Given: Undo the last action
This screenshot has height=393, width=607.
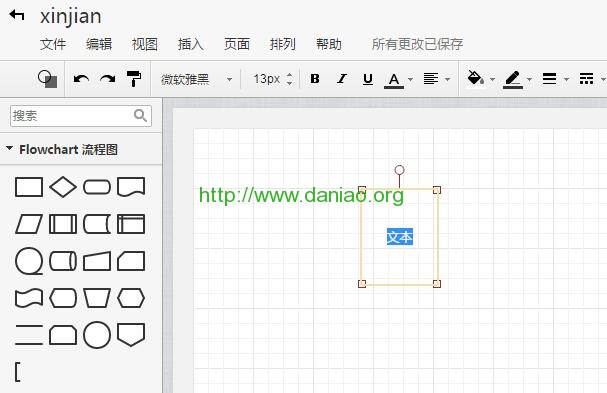Looking at the screenshot, I should click(x=81, y=79).
